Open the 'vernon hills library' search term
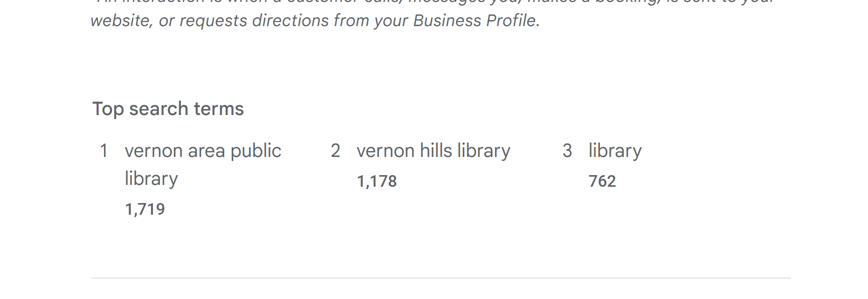Image resolution: width=868 pixels, height=299 pixels. point(434,151)
